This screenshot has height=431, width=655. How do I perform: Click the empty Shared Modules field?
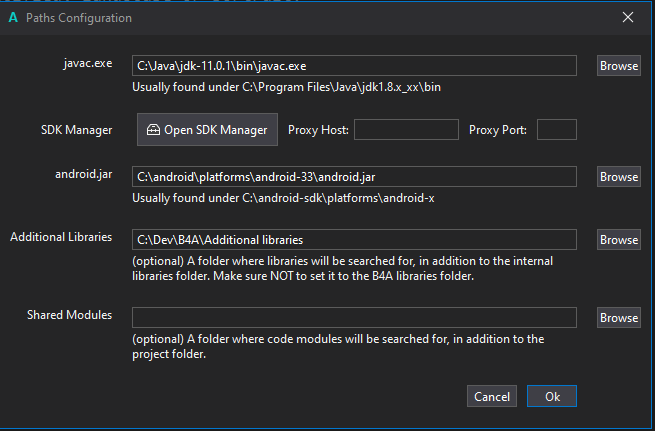[x=354, y=318]
